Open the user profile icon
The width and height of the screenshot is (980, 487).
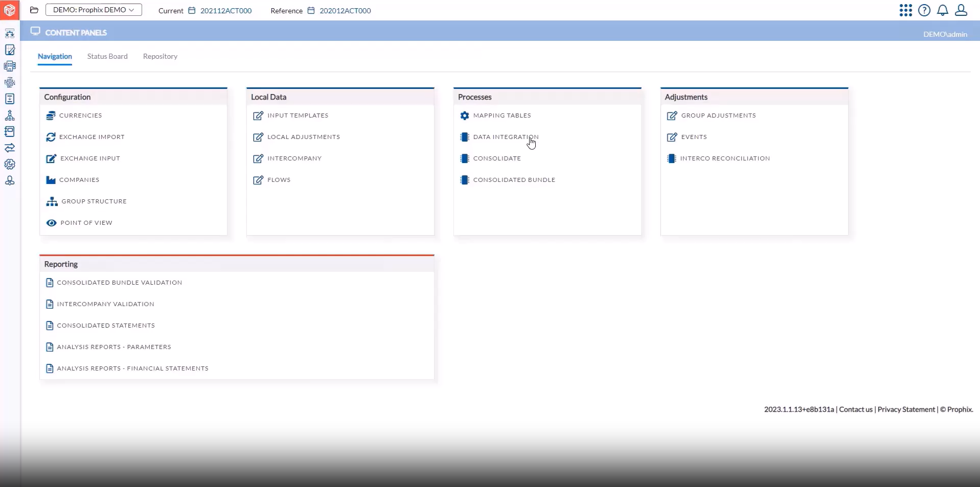961,10
